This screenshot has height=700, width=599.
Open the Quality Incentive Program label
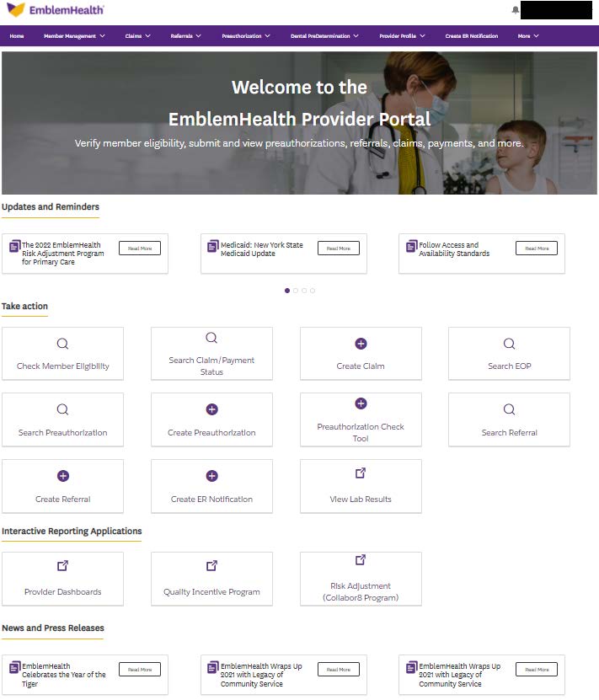(211, 591)
